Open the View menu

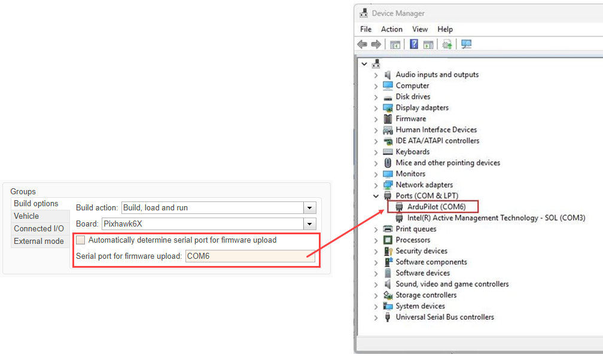click(x=420, y=29)
